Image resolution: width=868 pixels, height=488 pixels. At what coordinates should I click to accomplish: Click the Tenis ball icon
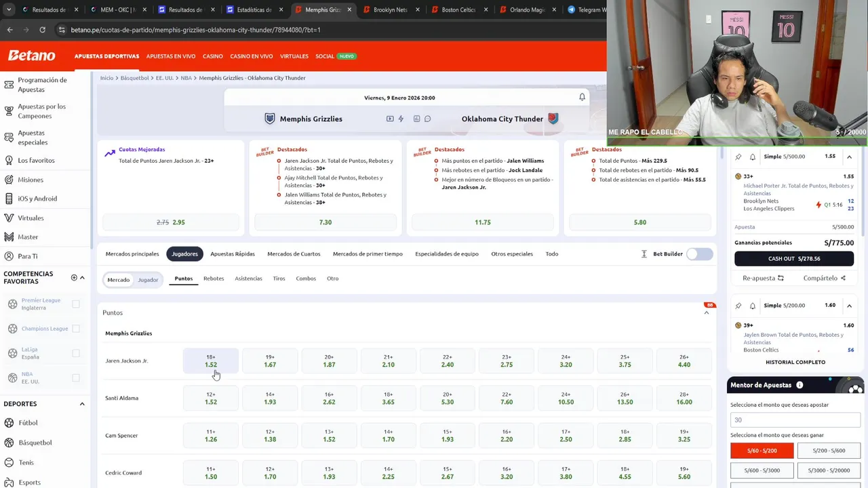pos(9,462)
